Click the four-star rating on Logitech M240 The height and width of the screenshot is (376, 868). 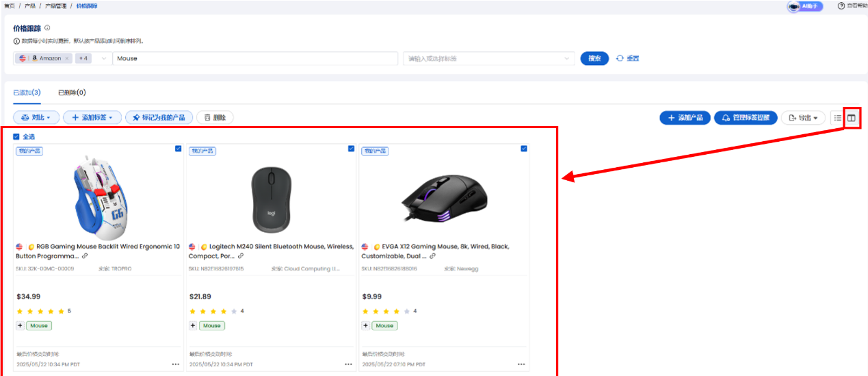click(213, 312)
